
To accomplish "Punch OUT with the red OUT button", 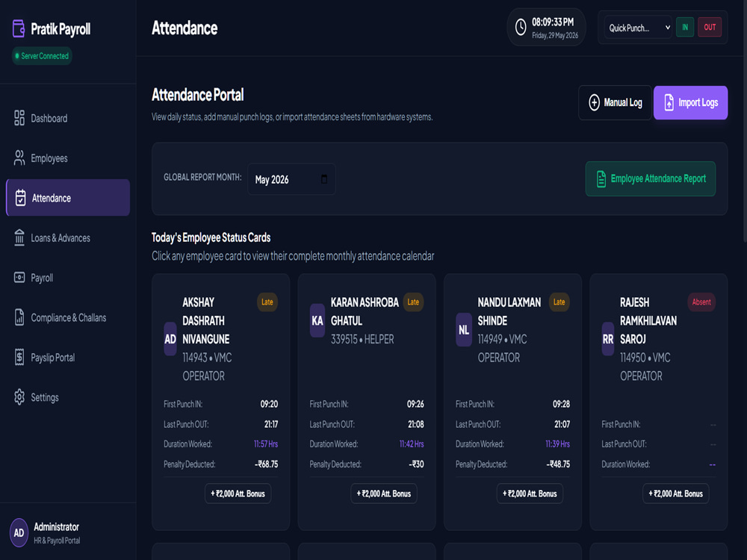I will 710,27.
